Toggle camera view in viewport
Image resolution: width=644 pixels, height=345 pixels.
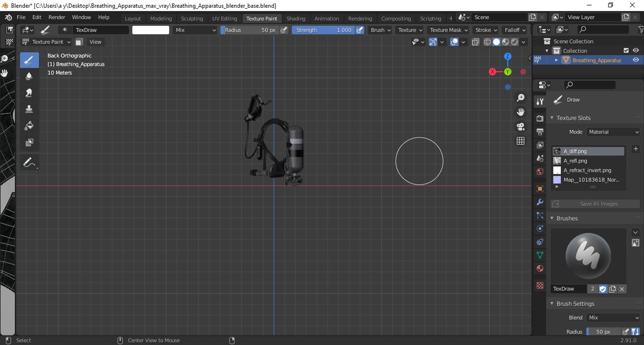[520, 127]
